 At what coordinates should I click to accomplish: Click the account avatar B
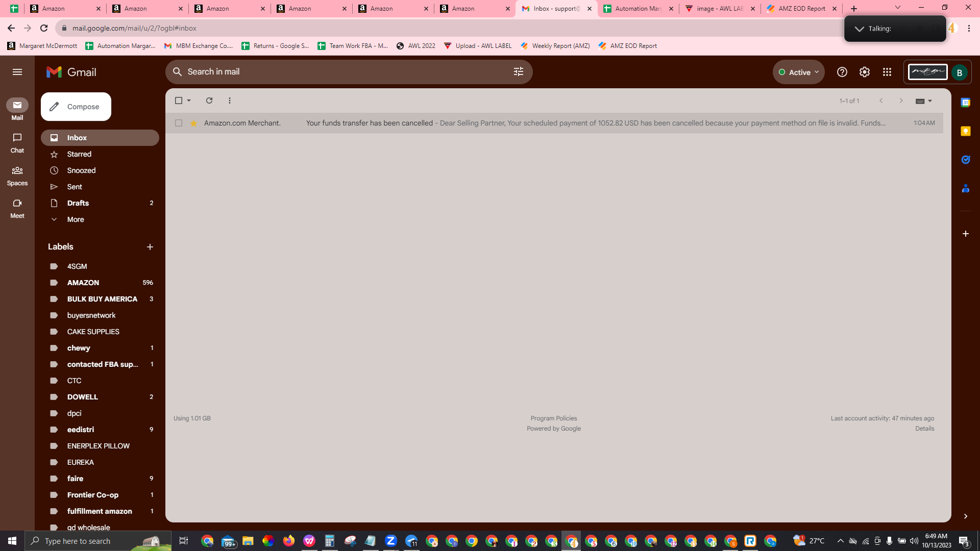960,72
